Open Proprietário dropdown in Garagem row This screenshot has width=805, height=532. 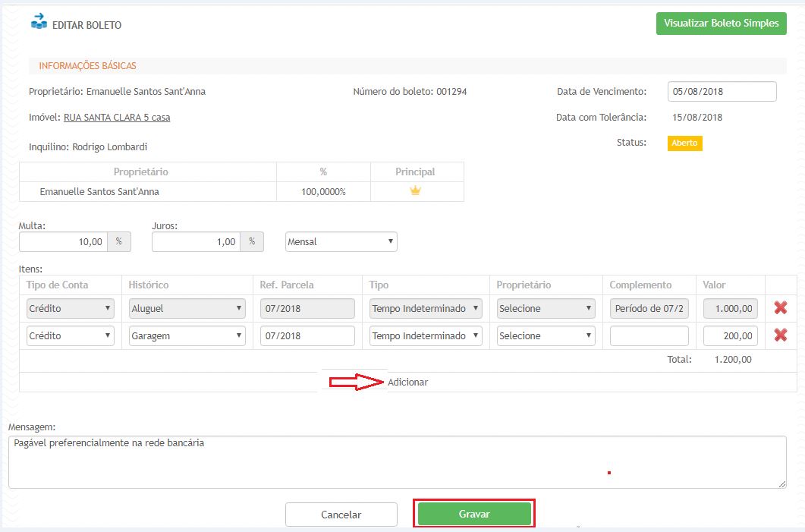[546, 335]
